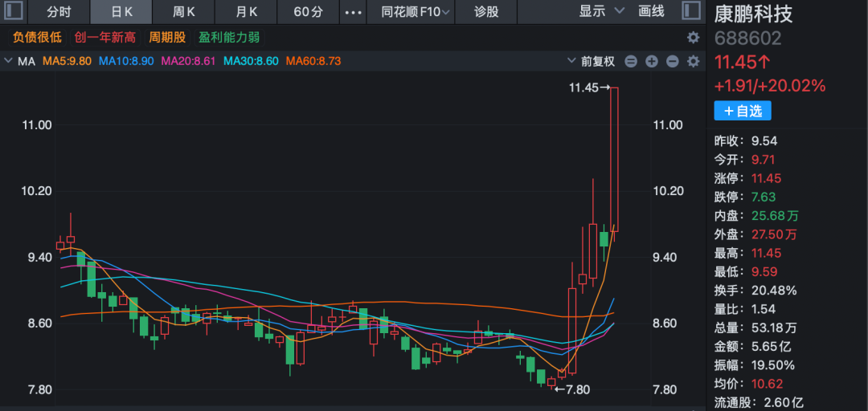Screen dimensions: 868x411
Task: Click the plus zoom-in chart icon
Action: coord(651,61)
